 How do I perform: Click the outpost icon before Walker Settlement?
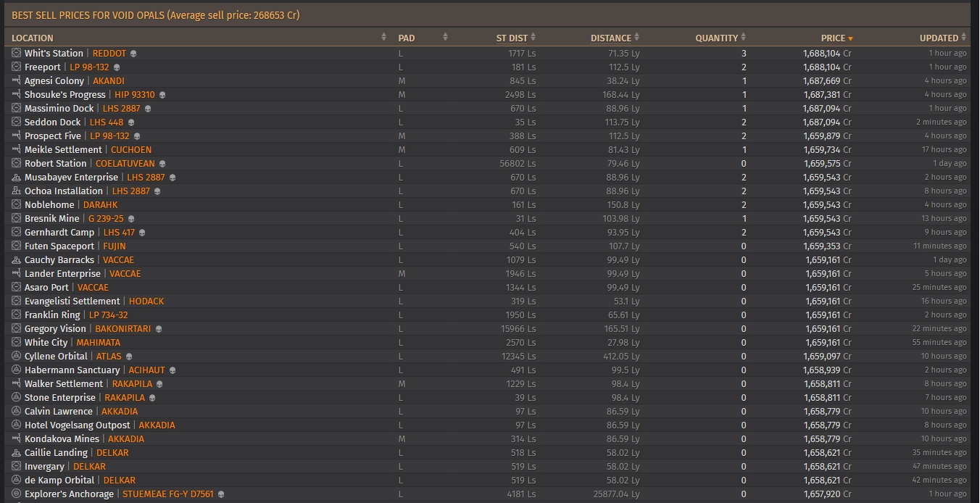click(x=17, y=383)
